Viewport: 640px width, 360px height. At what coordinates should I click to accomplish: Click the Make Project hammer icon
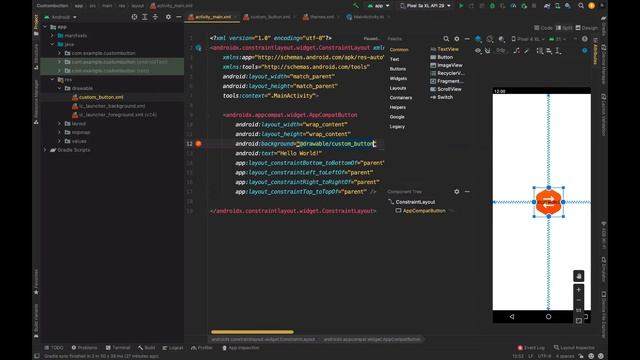click(356, 6)
